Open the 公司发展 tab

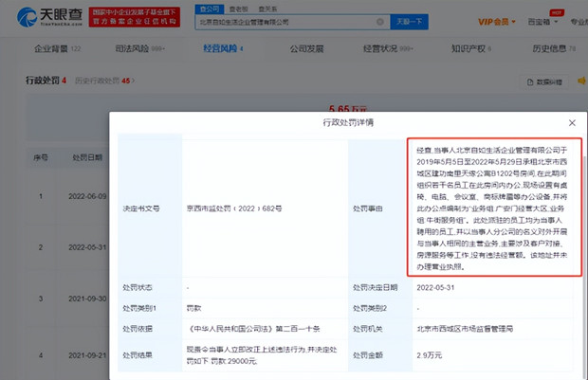pos(306,48)
